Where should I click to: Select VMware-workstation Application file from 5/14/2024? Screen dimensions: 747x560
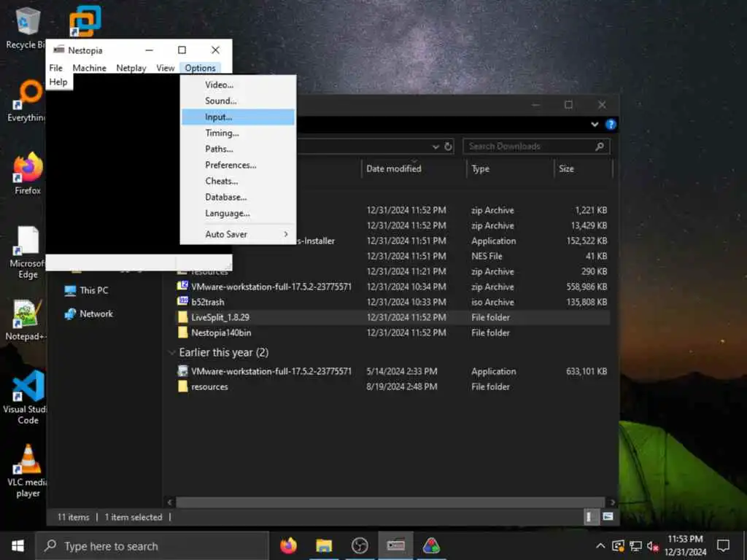393,371
